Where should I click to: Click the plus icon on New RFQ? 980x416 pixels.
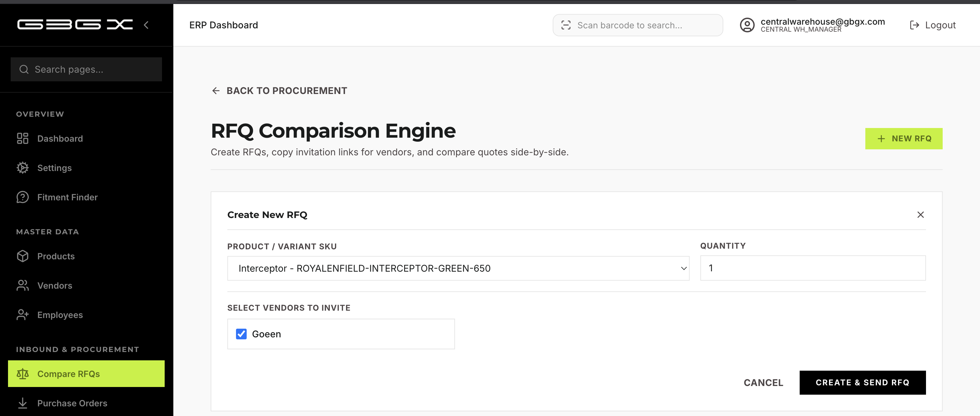pyautogui.click(x=881, y=139)
